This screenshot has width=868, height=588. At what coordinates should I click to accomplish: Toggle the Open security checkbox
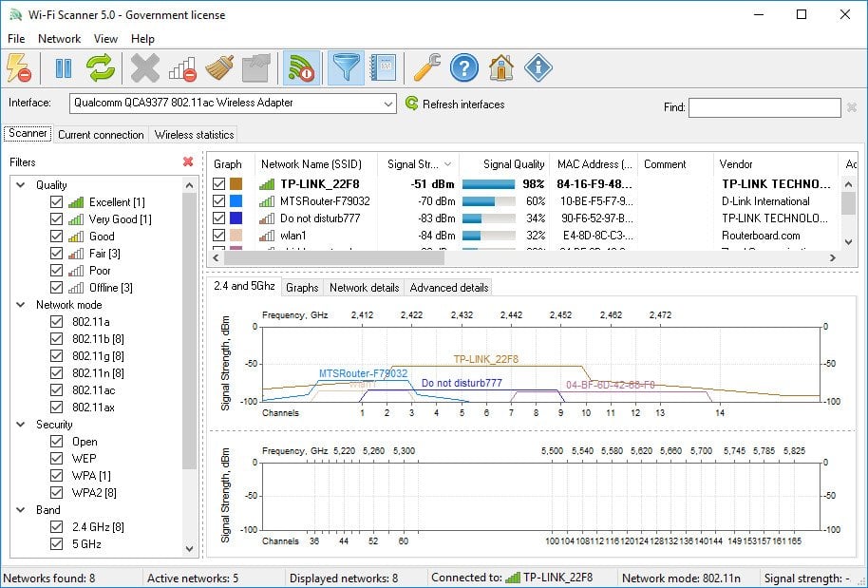pyautogui.click(x=56, y=442)
